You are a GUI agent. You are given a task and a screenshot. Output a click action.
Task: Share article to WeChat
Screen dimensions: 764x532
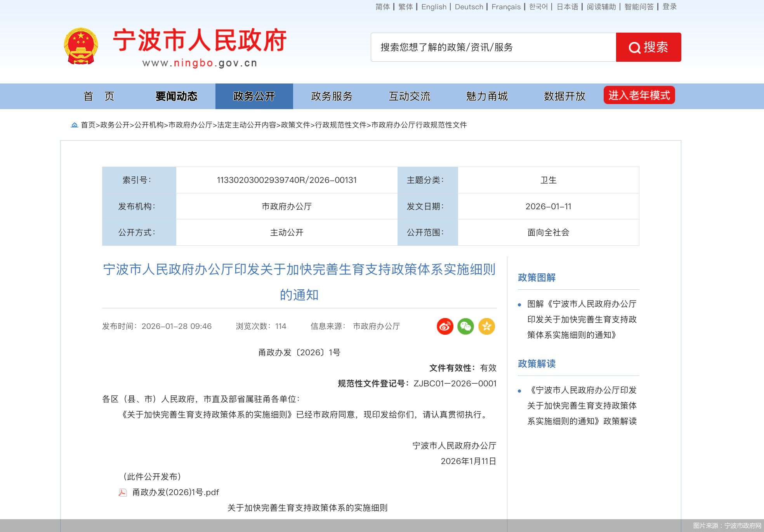[x=465, y=327]
